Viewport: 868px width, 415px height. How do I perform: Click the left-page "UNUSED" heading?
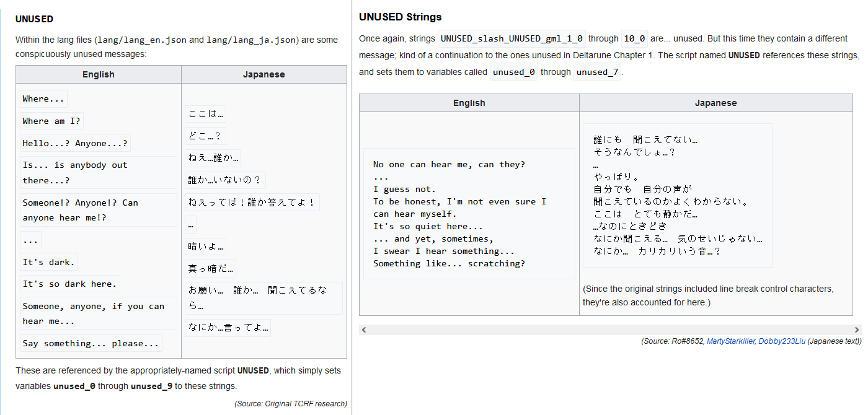(34, 19)
